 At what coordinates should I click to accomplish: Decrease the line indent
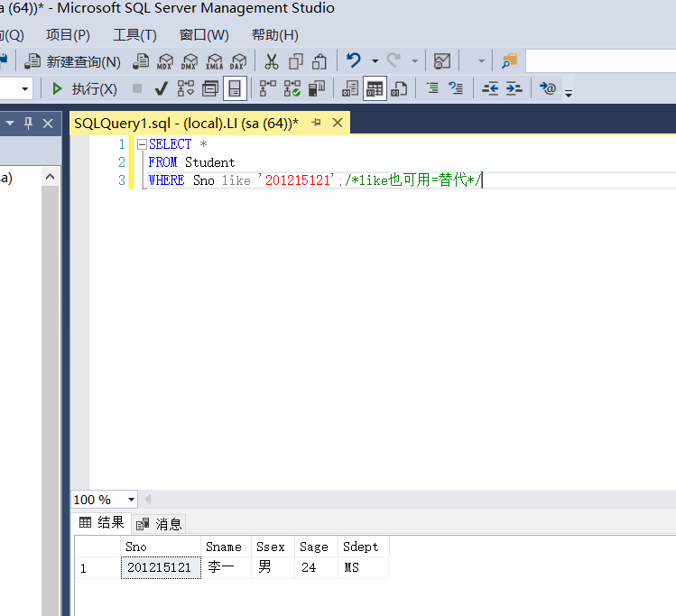pyautogui.click(x=490, y=88)
